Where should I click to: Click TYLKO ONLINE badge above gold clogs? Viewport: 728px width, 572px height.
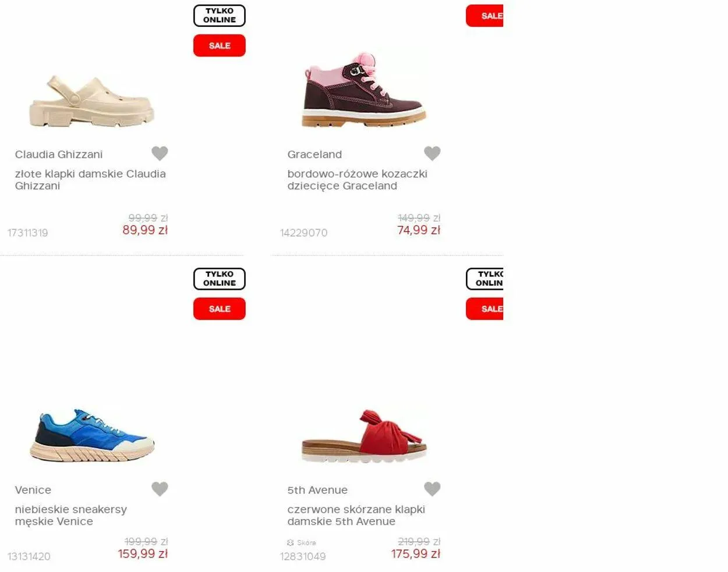(220, 16)
